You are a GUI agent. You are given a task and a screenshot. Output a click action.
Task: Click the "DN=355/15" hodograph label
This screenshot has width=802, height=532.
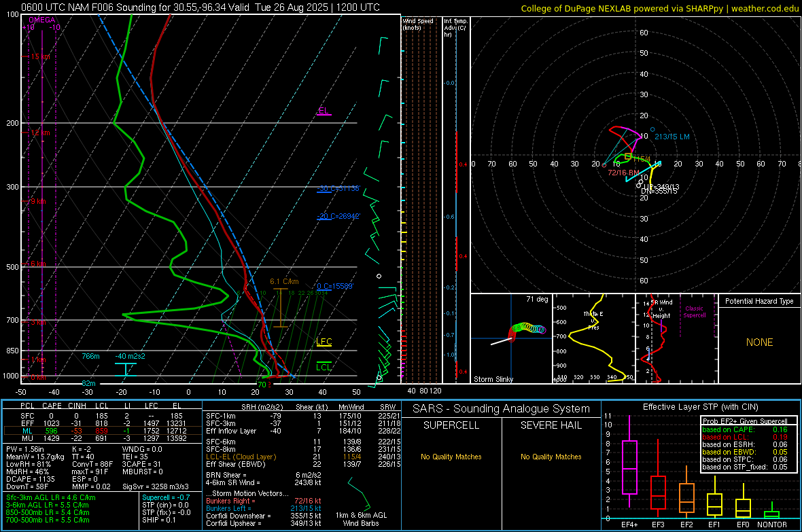pos(659,191)
